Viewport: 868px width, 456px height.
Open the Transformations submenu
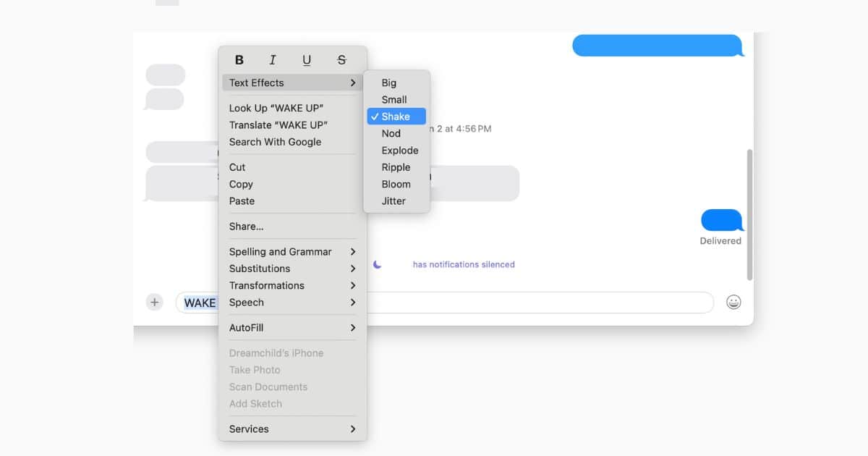pos(292,286)
